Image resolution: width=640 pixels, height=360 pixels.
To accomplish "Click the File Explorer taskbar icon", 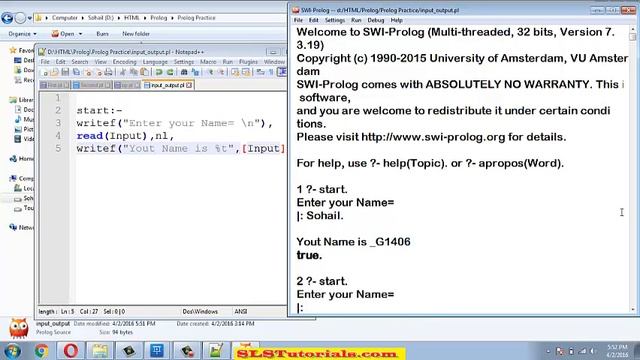I will 100,351.
